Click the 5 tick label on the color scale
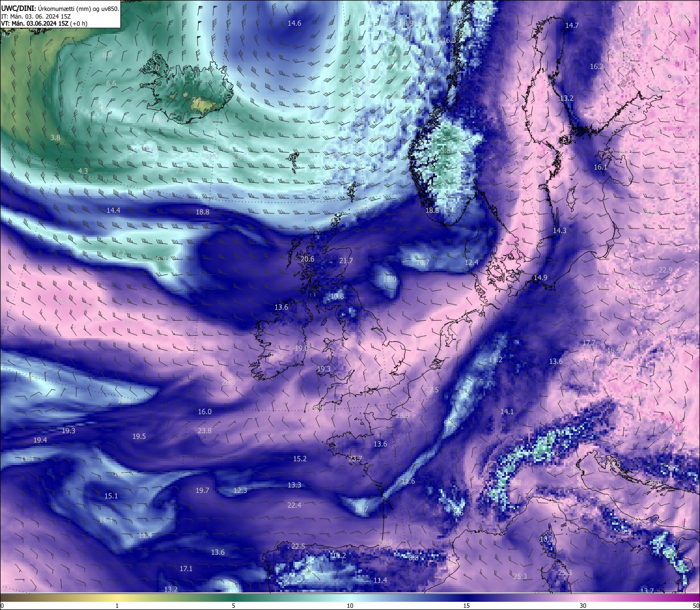This screenshot has width=700, height=610. click(x=234, y=606)
